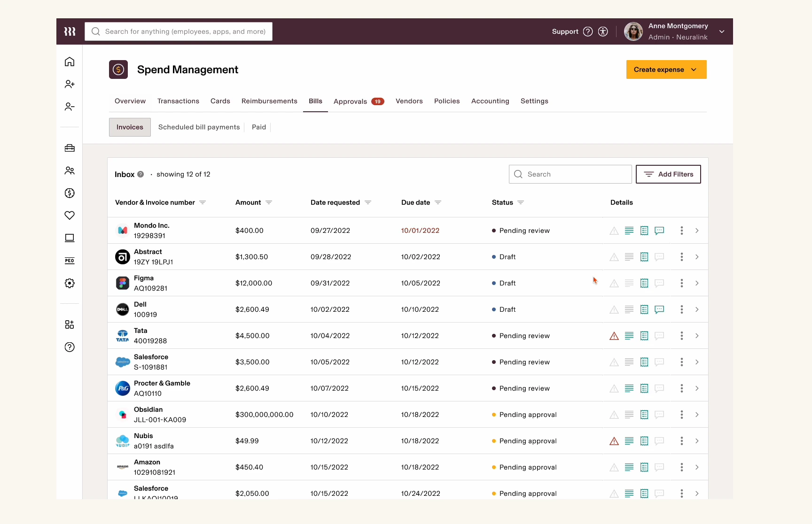
Task: Open the Home icon in sidebar
Action: click(x=70, y=62)
